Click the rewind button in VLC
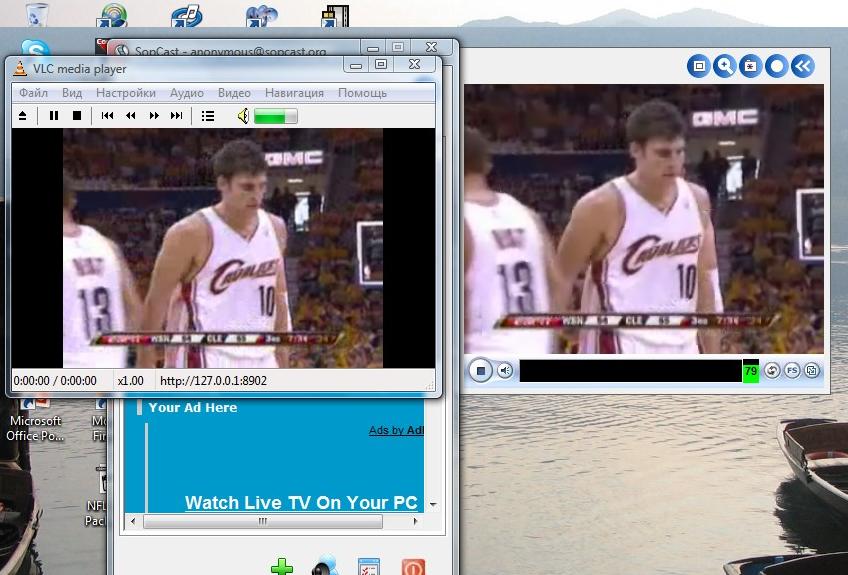Screen dimensions: 848x575 click(130, 116)
